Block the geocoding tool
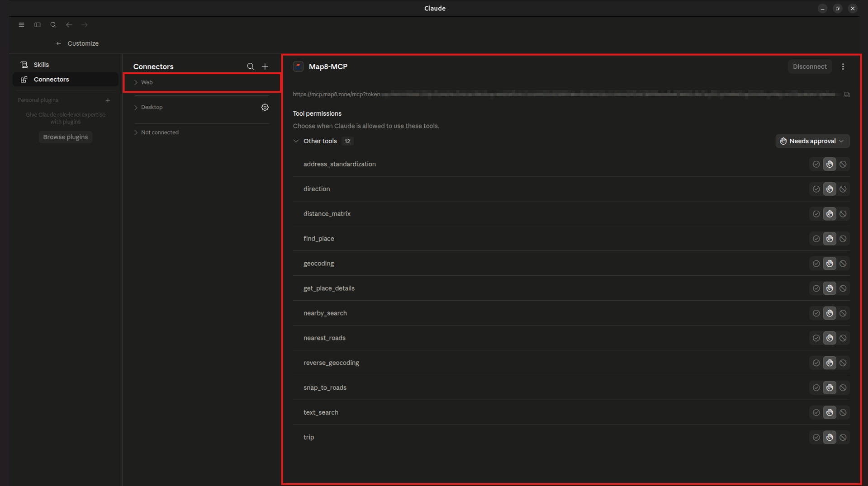Viewport: 868px width, 486px height. point(843,264)
